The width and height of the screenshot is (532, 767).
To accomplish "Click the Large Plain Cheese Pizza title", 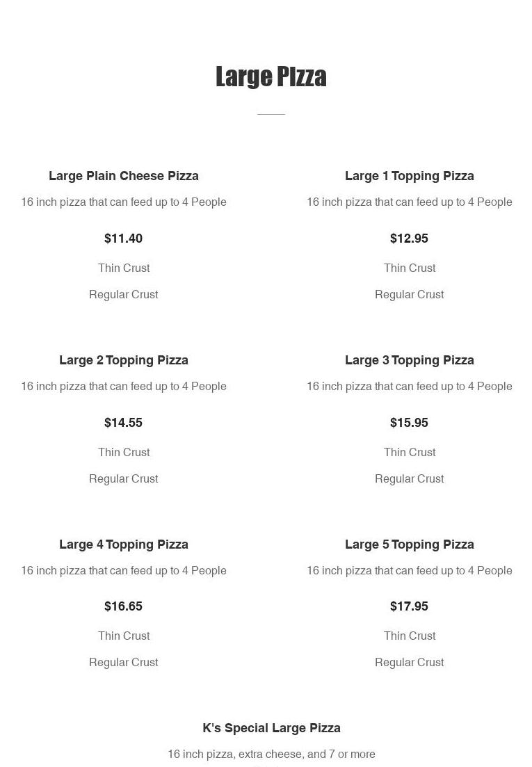I will pyautogui.click(x=124, y=176).
